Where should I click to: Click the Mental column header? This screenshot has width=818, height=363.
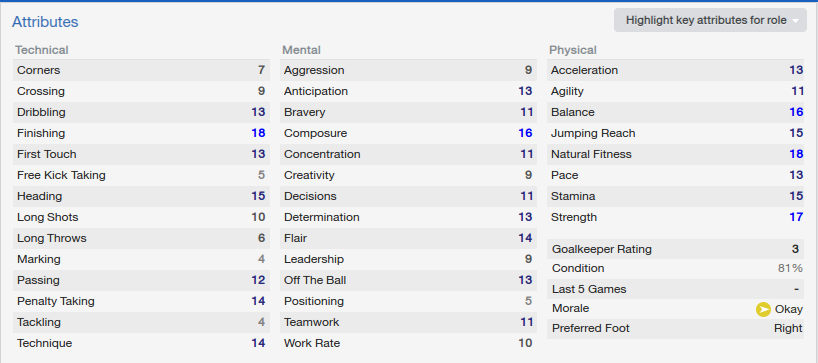point(302,50)
